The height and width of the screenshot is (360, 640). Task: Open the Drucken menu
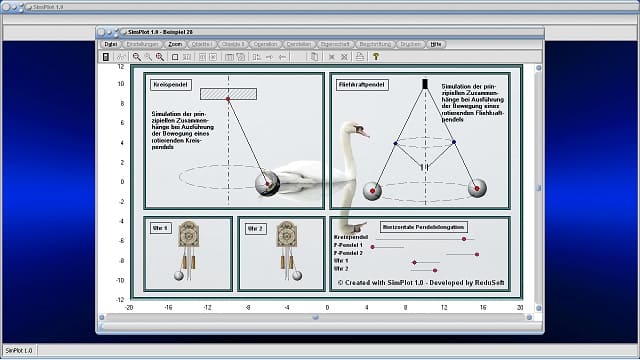[410, 44]
